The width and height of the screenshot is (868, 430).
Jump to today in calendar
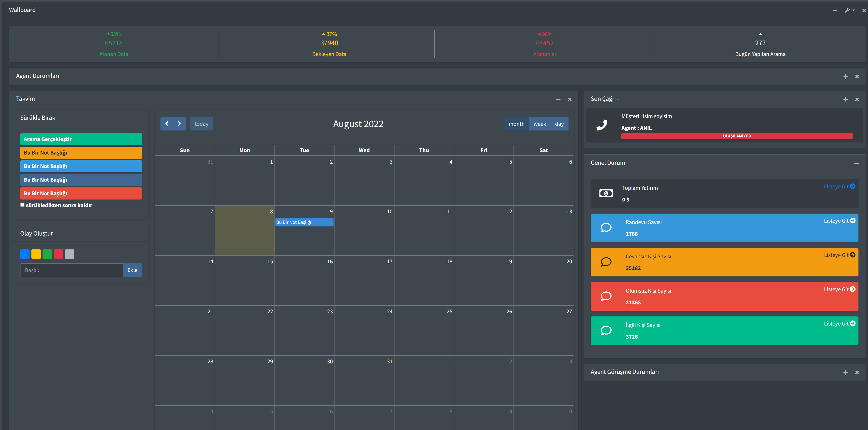coord(201,124)
